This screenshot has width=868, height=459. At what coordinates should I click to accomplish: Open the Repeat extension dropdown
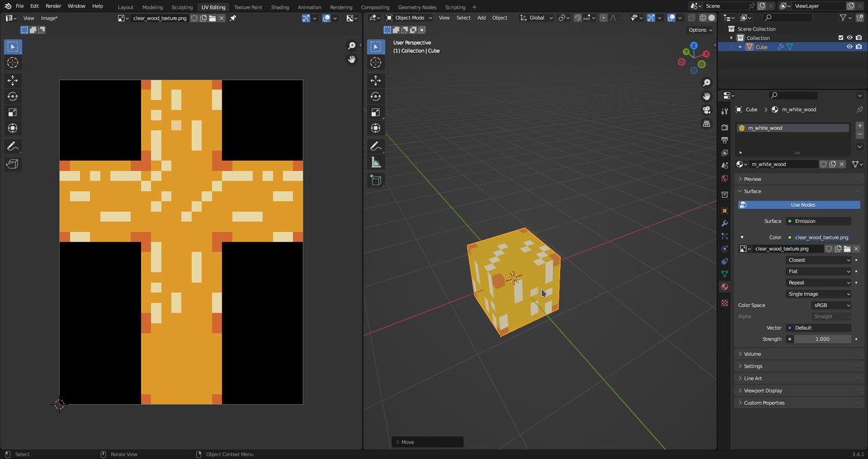tap(818, 283)
